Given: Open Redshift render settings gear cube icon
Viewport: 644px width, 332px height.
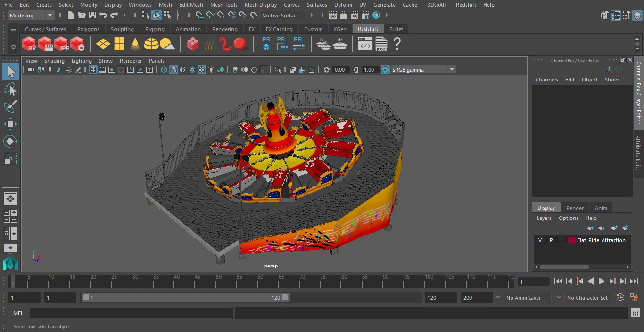Looking at the screenshot, I should (77, 44).
